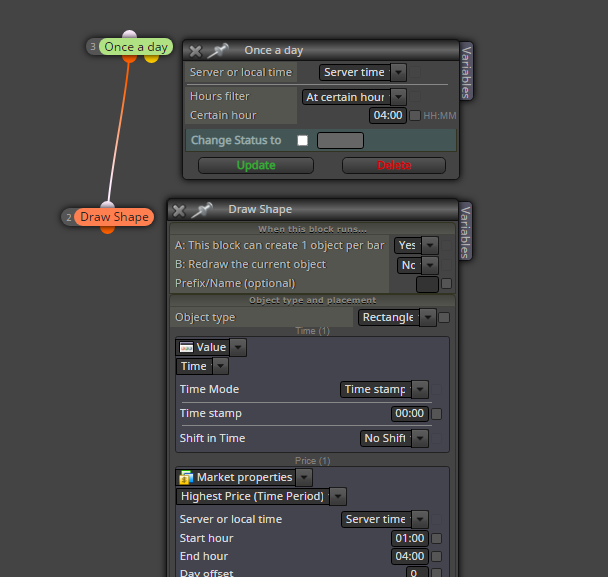This screenshot has height=577, width=608.
Task: Open the Object type Rectangle dropdown
Action: point(397,318)
